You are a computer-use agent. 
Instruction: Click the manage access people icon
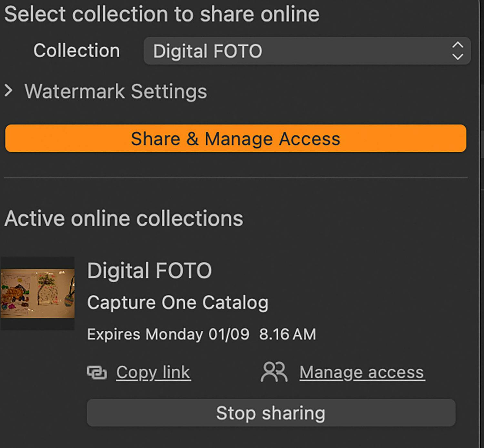click(274, 372)
